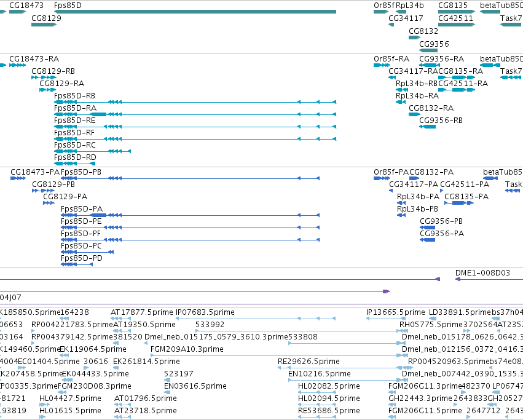Open protein RpL34b-PB
This screenshot has width=523, height=420.
click(417, 209)
